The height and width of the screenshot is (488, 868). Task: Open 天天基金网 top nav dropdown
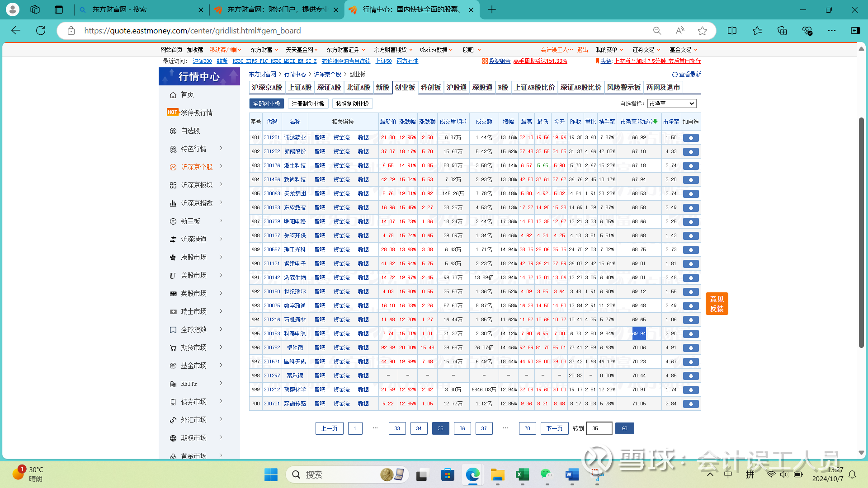[302, 50]
